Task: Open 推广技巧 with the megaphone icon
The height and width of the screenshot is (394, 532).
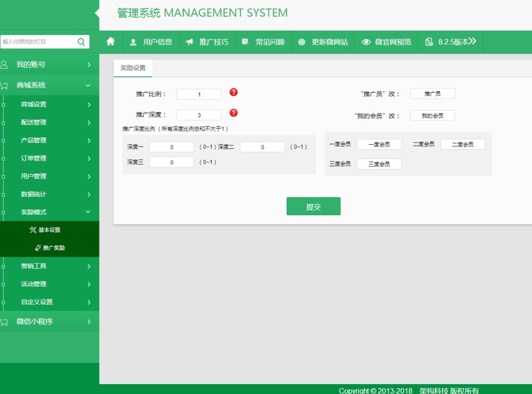Action: click(207, 42)
